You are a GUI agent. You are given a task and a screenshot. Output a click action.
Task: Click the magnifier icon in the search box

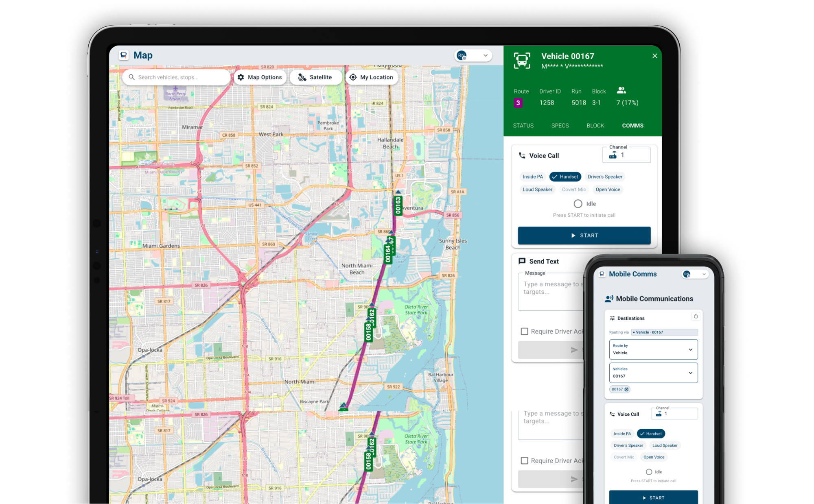tap(131, 77)
